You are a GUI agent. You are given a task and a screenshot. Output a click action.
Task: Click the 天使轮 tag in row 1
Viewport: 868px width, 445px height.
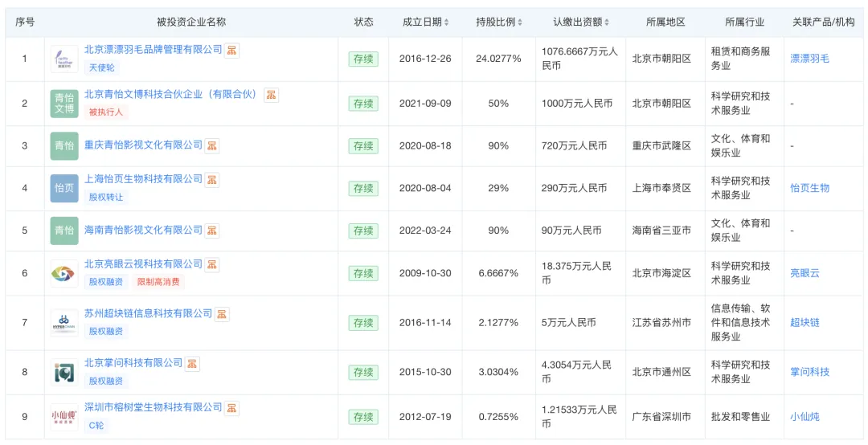[x=102, y=67]
